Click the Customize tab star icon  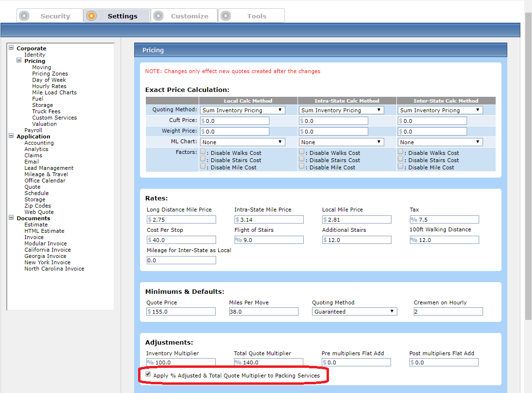[158, 16]
